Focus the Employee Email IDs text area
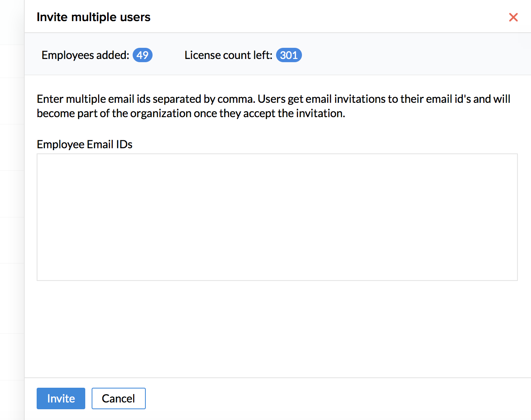 (277, 217)
